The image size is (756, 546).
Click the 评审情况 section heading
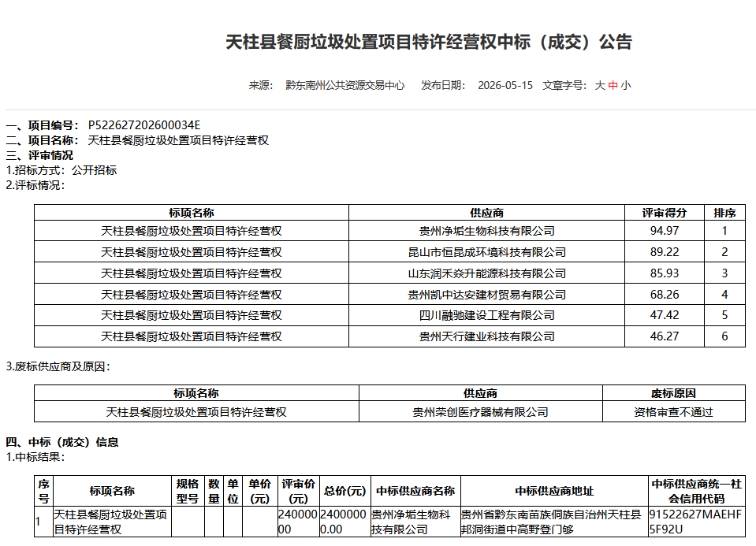(x=39, y=155)
